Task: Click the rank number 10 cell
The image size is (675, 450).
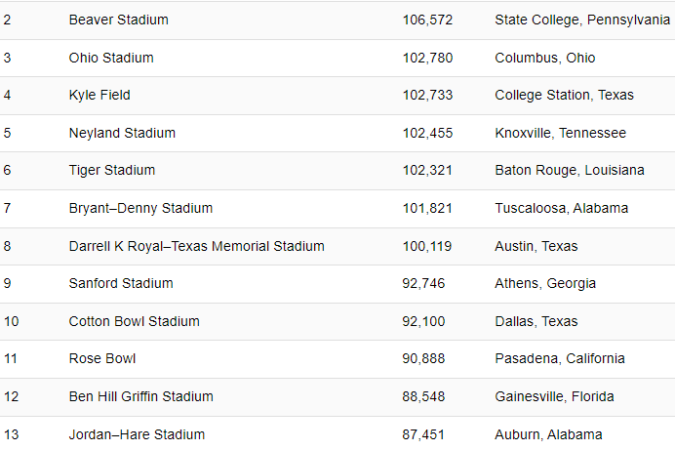Action: [11, 321]
